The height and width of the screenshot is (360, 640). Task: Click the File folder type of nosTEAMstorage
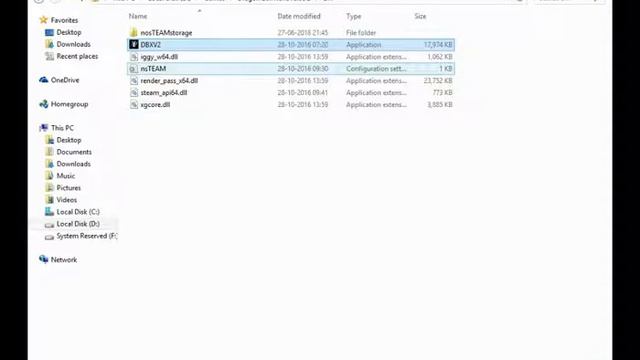361,33
